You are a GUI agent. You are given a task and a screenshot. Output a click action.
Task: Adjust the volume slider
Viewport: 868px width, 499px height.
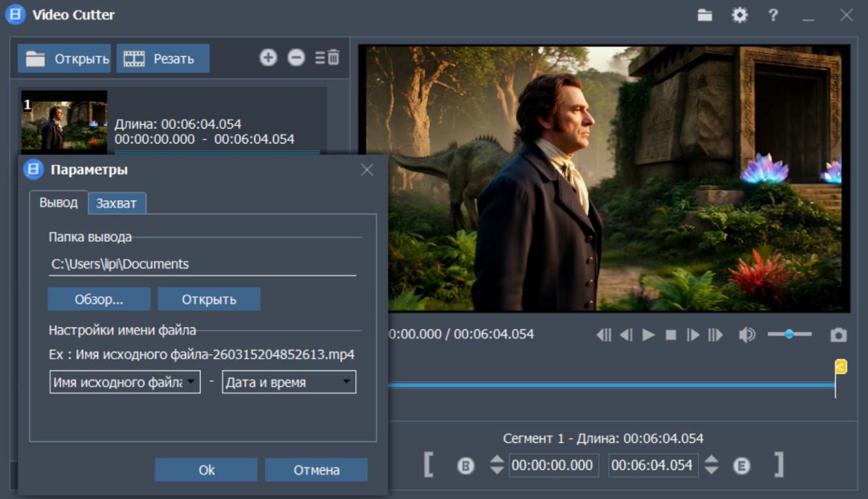pyautogui.click(x=789, y=334)
